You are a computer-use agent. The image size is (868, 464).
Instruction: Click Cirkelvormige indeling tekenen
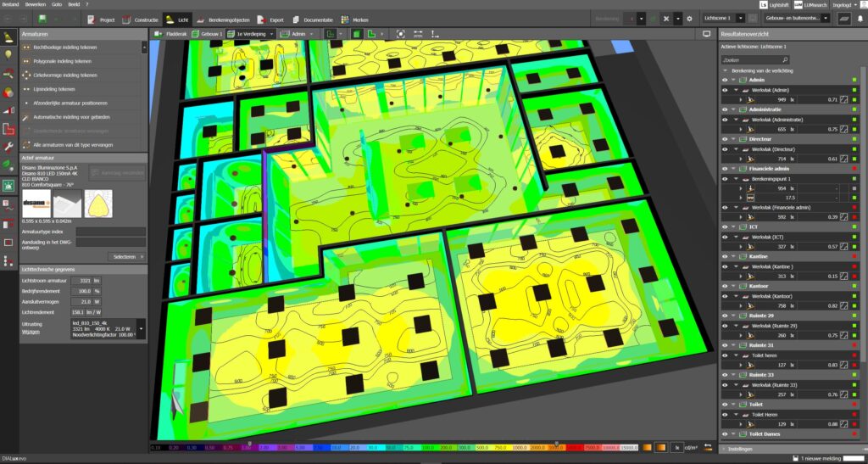pos(64,75)
